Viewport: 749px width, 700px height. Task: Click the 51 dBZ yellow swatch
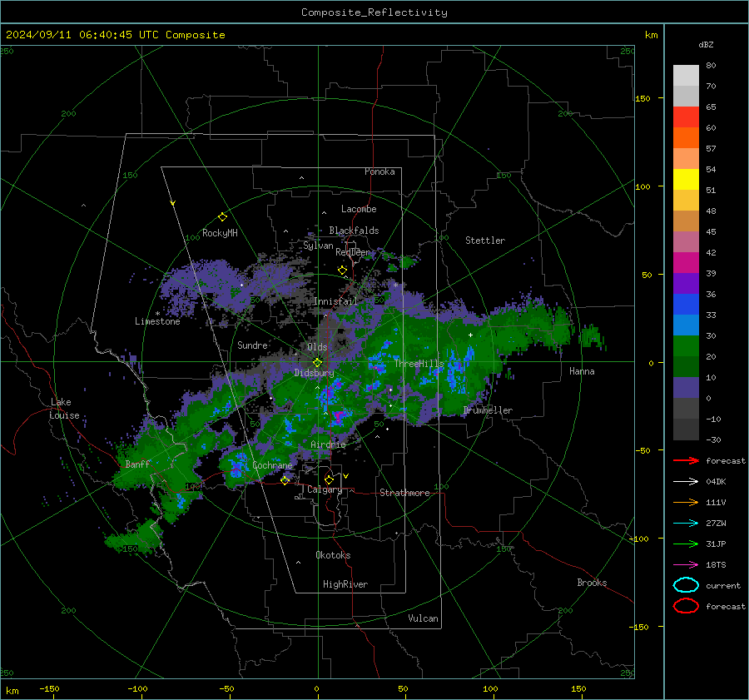tap(686, 179)
